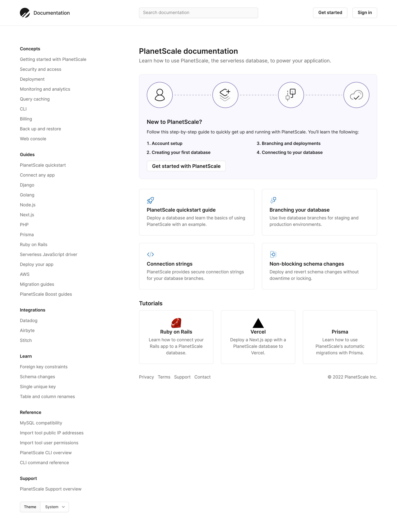Open the Next.js guide
Viewport: 397px width, 532px height.
tap(27, 215)
